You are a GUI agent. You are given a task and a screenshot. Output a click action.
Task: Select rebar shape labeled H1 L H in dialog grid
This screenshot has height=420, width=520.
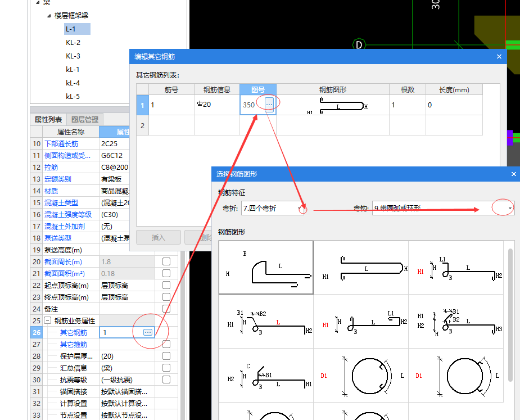(361, 268)
